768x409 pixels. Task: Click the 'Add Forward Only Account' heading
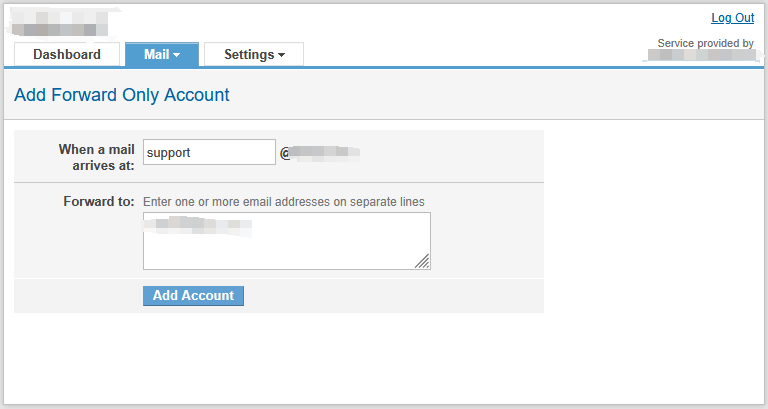pyautogui.click(x=121, y=95)
